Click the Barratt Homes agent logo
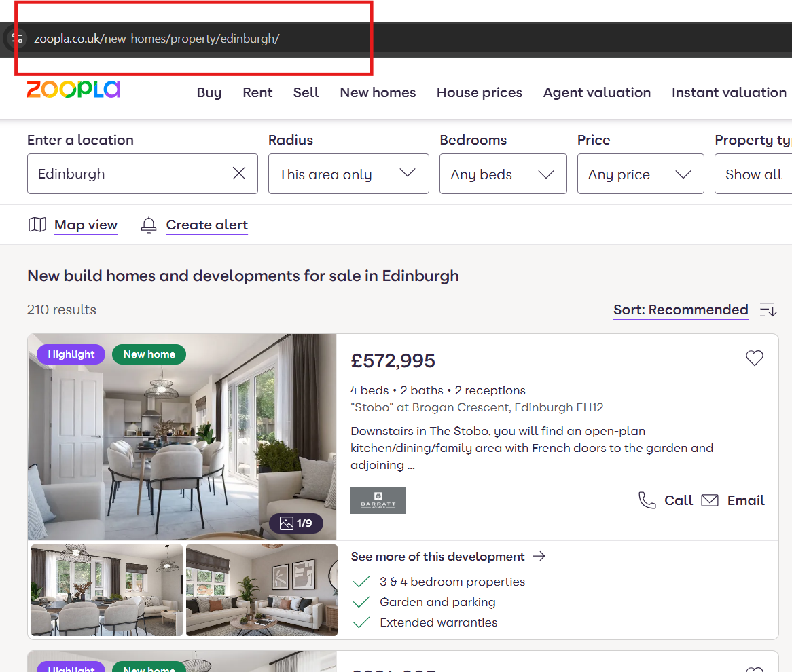792x672 pixels. (x=378, y=500)
